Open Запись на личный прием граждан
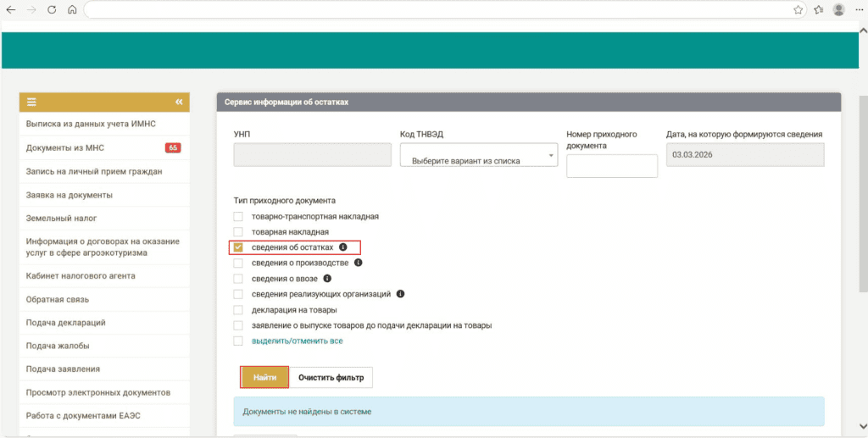868x438 pixels. (104, 171)
